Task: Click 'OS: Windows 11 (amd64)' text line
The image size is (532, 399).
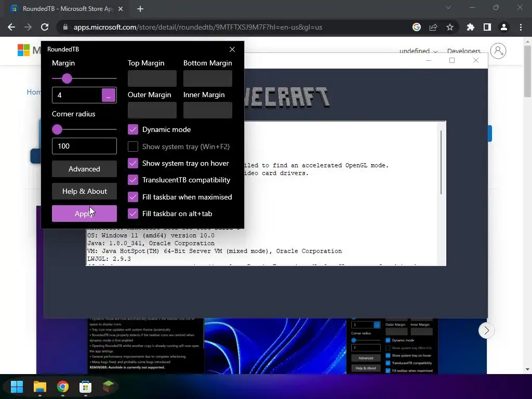Action: click(151, 235)
